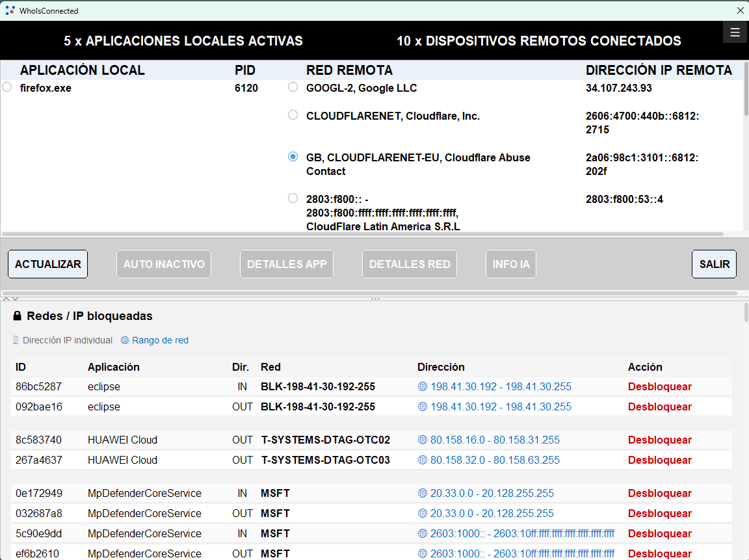Image resolution: width=749 pixels, height=560 pixels.
Task: Click Desbloquear for row 5c90e9dd
Action: (x=660, y=533)
